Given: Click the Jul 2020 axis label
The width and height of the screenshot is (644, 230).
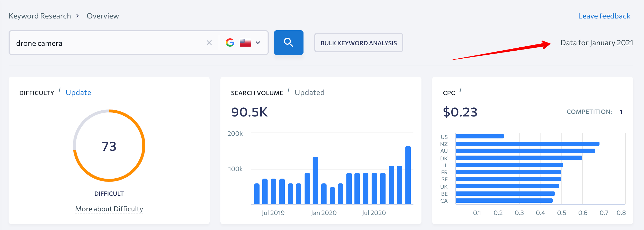Looking at the screenshot, I should pyautogui.click(x=374, y=213).
